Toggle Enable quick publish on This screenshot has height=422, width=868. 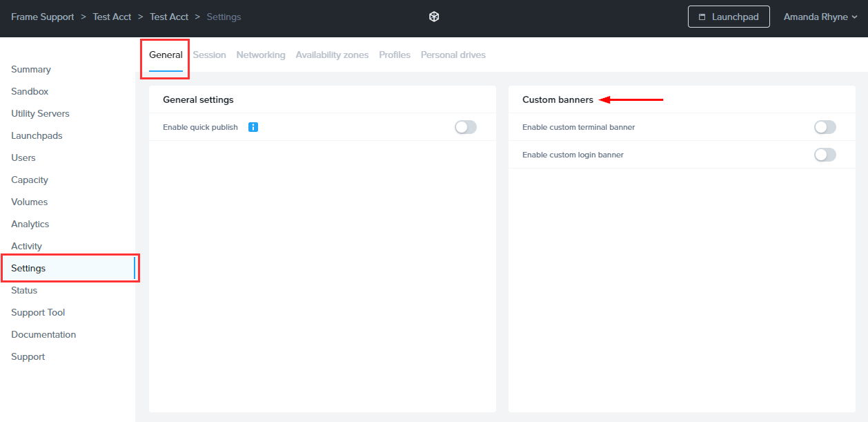(465, 126)
